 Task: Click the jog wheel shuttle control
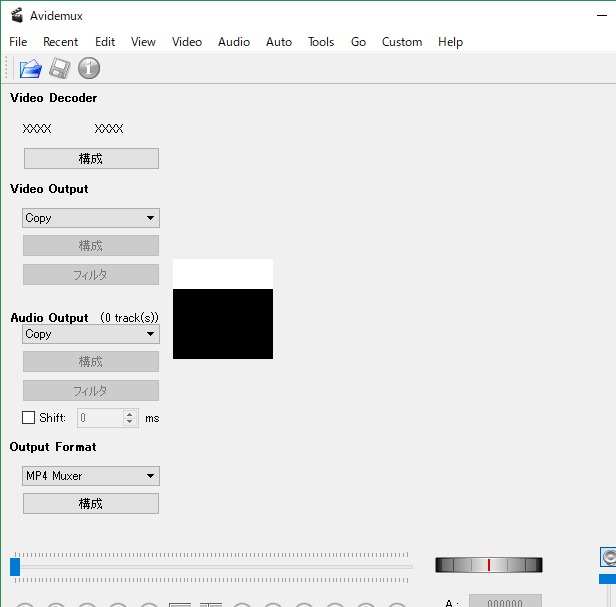coord(489,565)
